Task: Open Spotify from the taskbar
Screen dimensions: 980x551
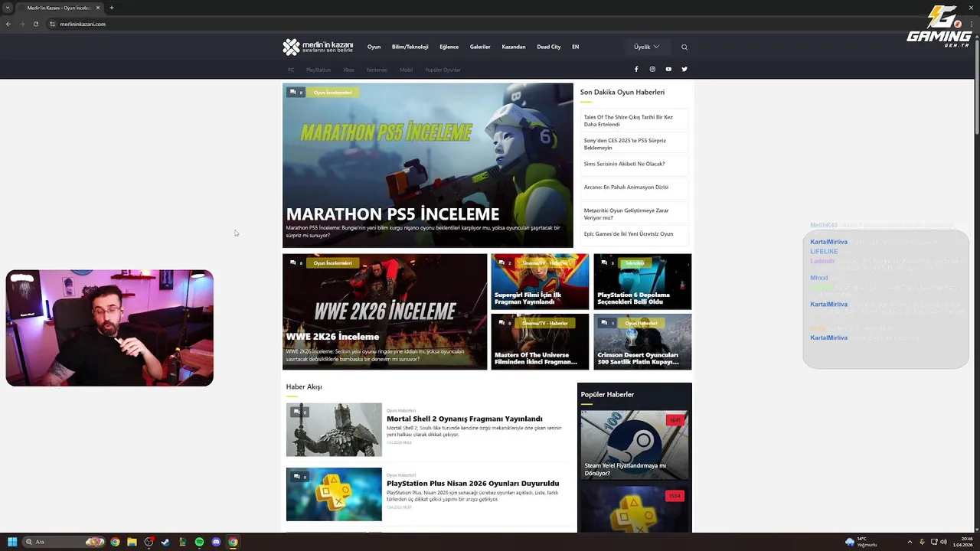Action: pyautogui.click(x=199, y=542)
